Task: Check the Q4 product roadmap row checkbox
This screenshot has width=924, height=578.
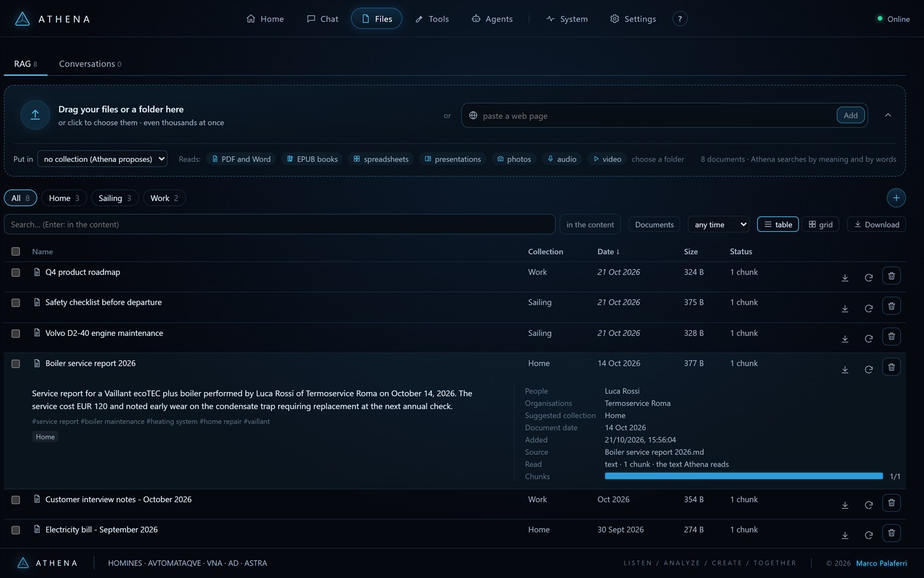Action: coord(16,272)
